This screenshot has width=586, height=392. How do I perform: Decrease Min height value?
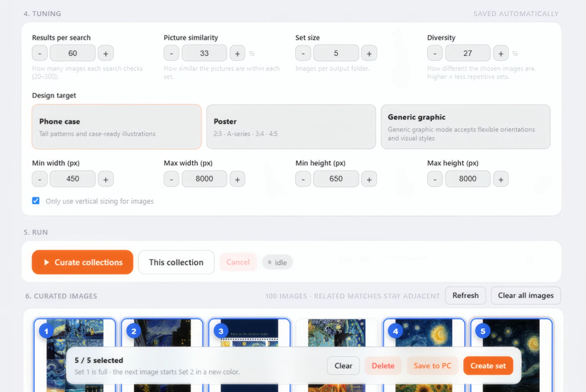[303, 179]
